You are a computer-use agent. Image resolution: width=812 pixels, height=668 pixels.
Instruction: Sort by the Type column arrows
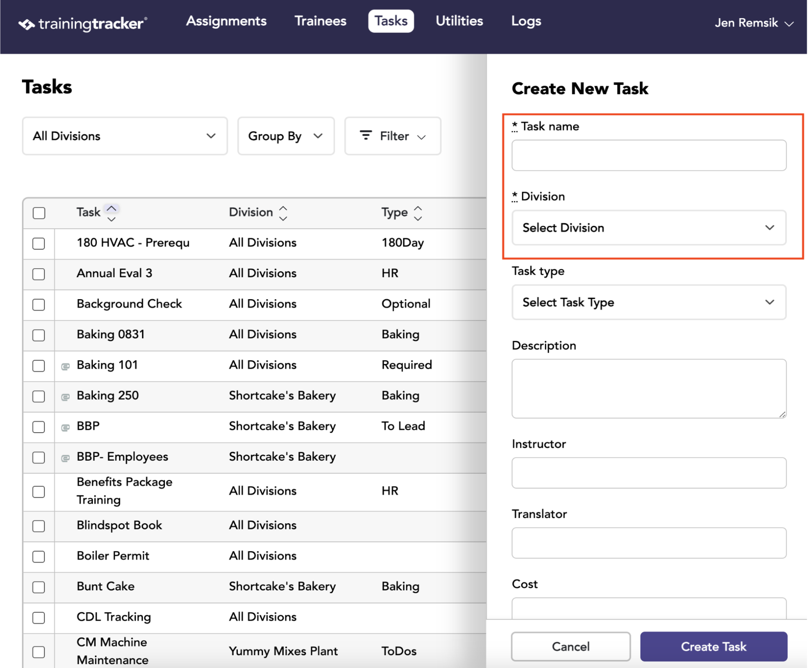(418, 213)
